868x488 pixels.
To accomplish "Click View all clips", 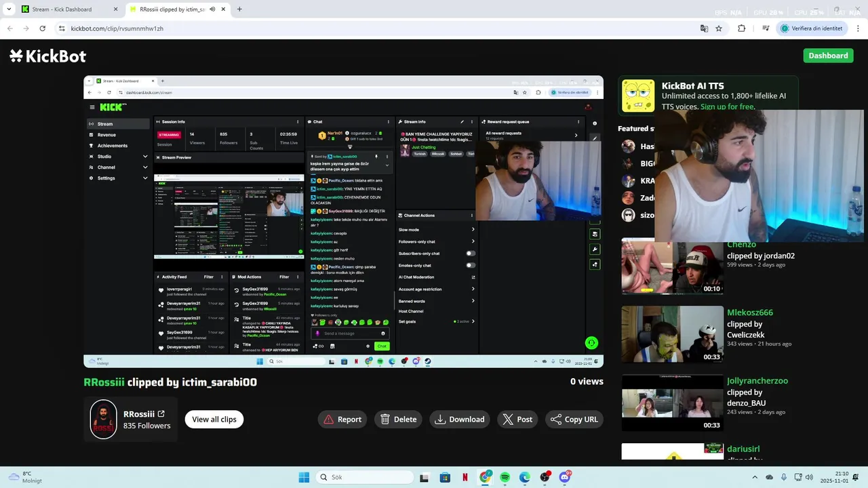I will [214, 419].
